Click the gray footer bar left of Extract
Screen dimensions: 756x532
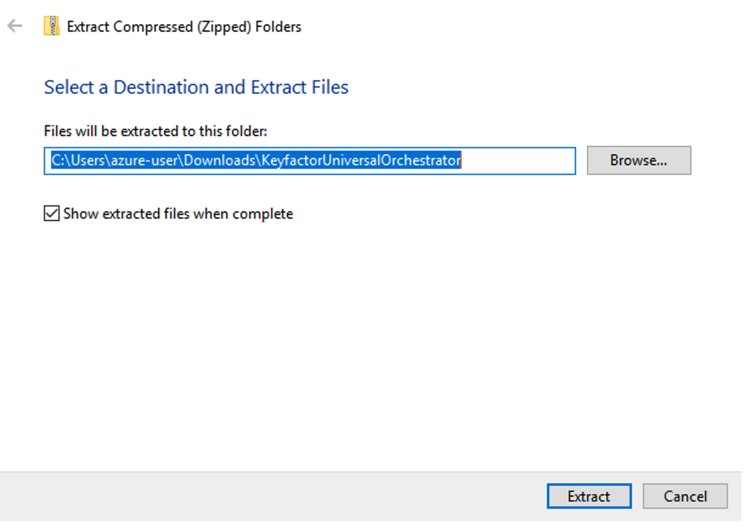pos(273,496)
